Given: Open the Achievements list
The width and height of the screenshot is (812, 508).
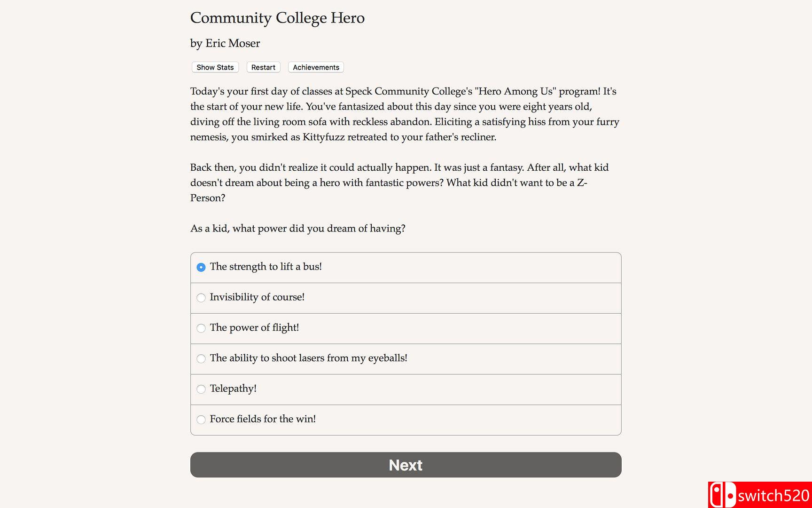Looking at the screenshot, I should click(x=316, y=67).
